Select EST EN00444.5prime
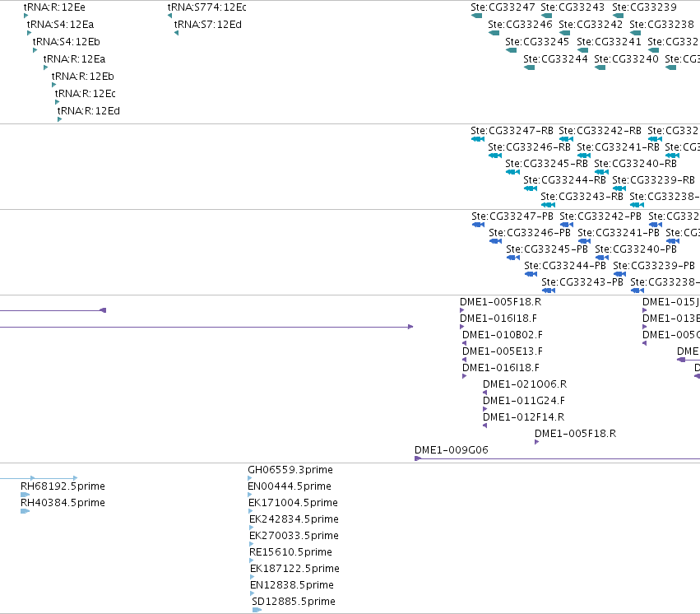Viewport: 700px width, 614px height. (290, 486)
